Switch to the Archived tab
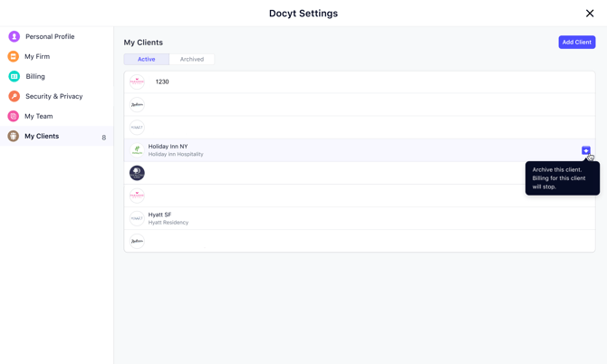 (x=192, y=59)
